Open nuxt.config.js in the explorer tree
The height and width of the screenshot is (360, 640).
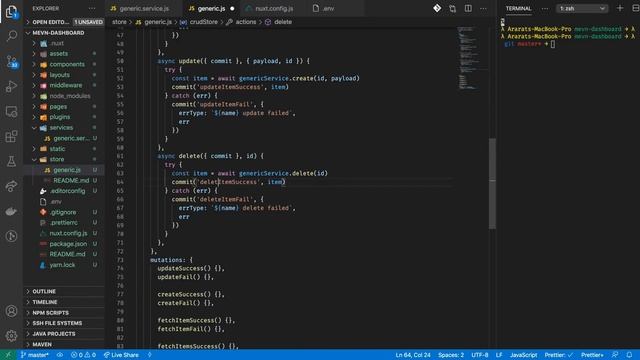[68, 233]
